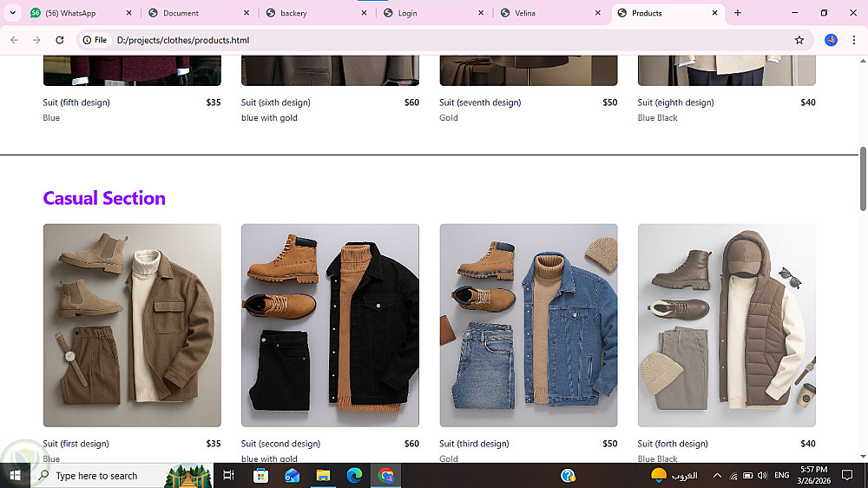868x488 pixels.
Task: Open the brown puffer vest outfit image
Action: (x=727, y=325)
